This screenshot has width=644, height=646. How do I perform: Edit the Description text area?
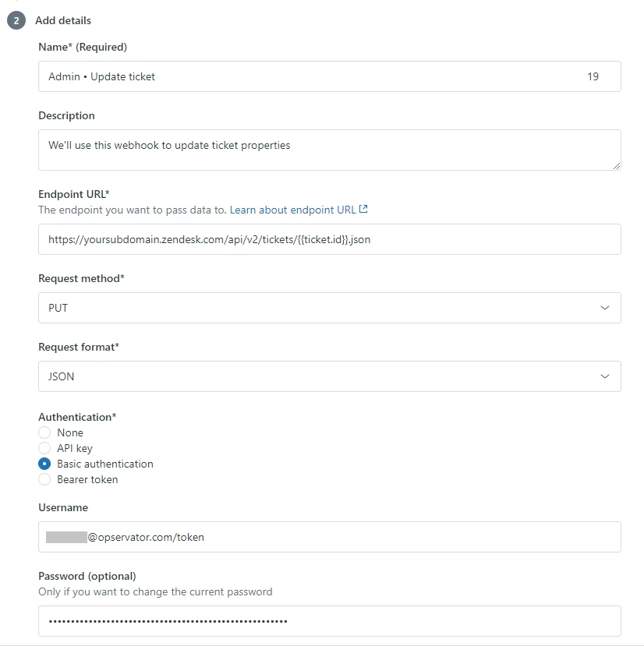point(329,150)
